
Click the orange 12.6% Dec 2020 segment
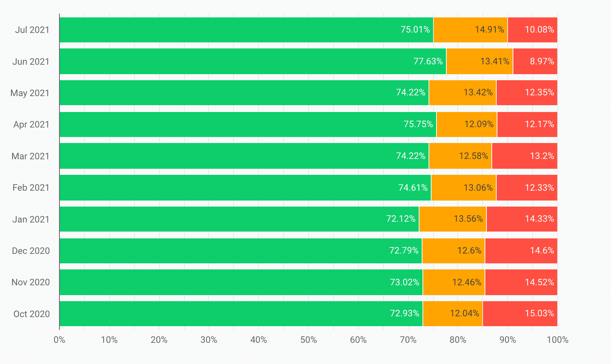[453, 251]
